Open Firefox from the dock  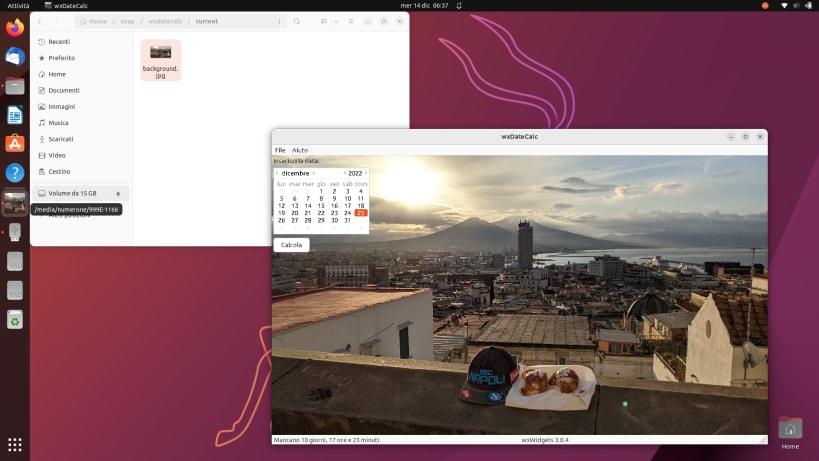tap(15, 28)
